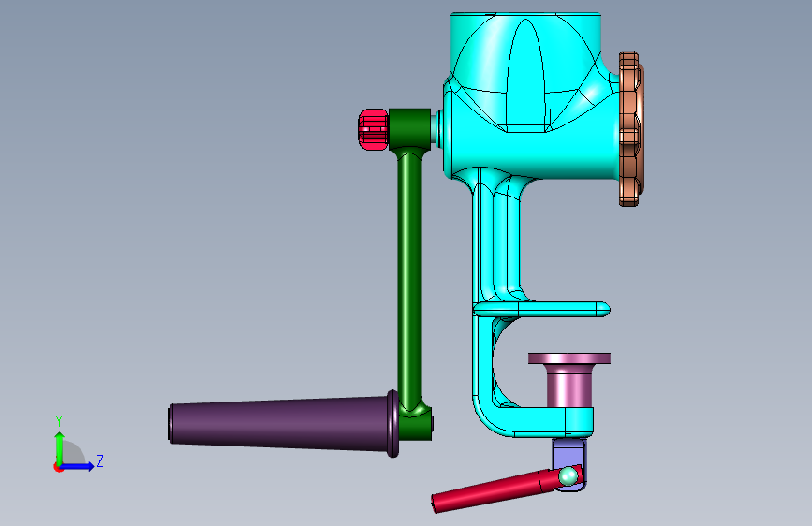Image resolution: width=812 pixels, height=526 pixels.
Task: Select the cyan grinder body hopper
Action: (x=525, y=72)
